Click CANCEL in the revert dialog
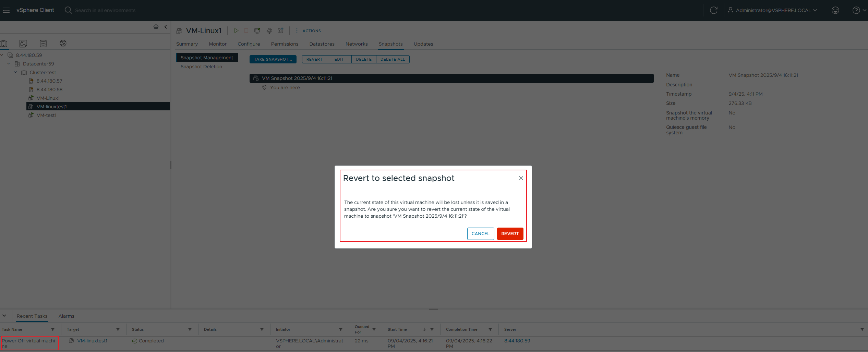868x352 pixels. pos(480,234)
